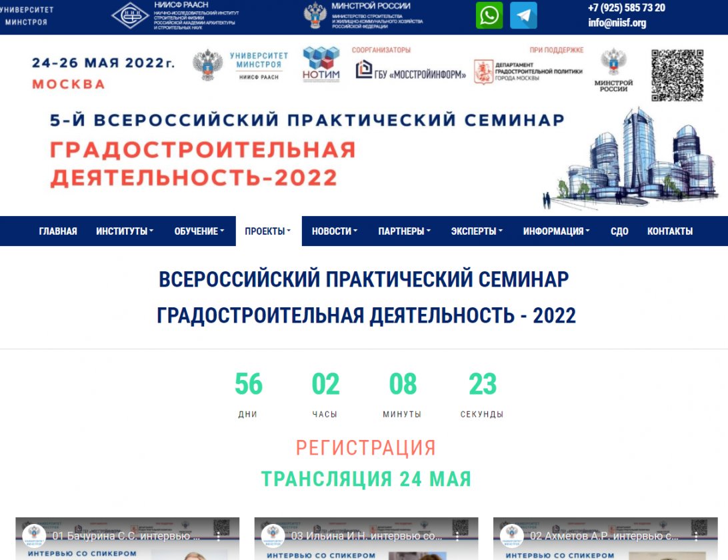Image resolution: width=728 pixels, height=560 pixels.
Task: Open video 01 Бачурина С.С. интервью
Action: tap(126, 536)
